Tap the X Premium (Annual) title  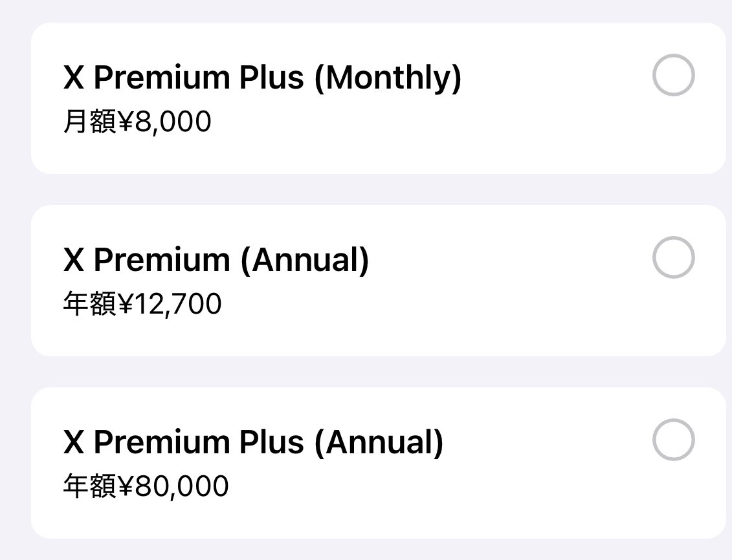(x=216, y=260)
